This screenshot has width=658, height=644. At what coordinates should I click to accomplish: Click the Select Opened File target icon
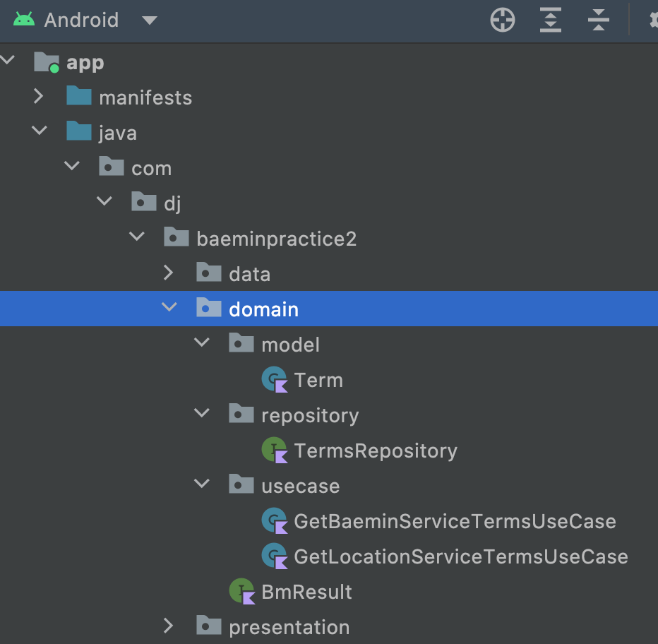[502, 20]
